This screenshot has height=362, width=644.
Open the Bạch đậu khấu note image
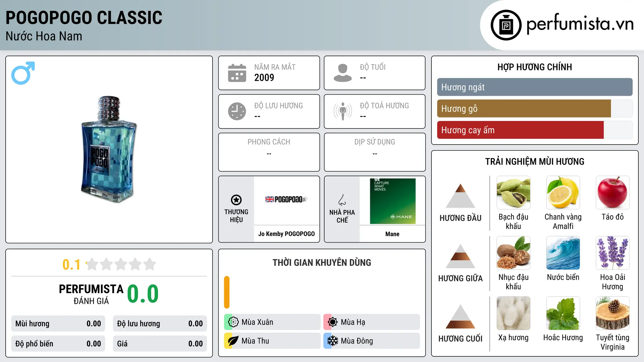(x=514, y=193)
